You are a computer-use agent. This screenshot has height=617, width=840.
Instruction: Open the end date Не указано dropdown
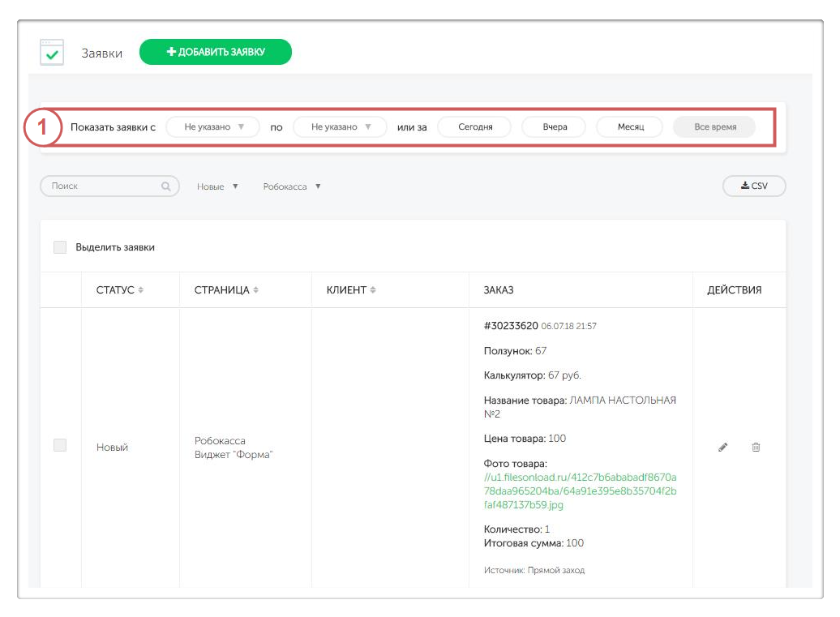[x=340, y=127]
